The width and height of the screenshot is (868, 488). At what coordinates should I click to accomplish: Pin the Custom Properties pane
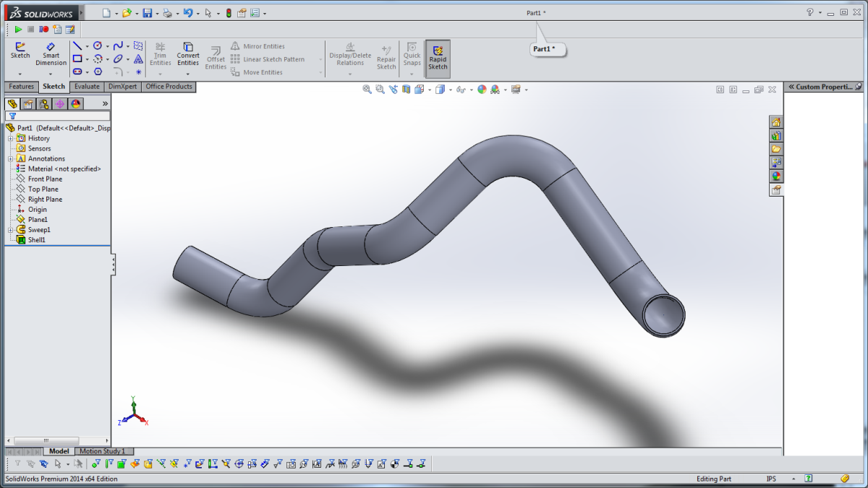(859, 87)
